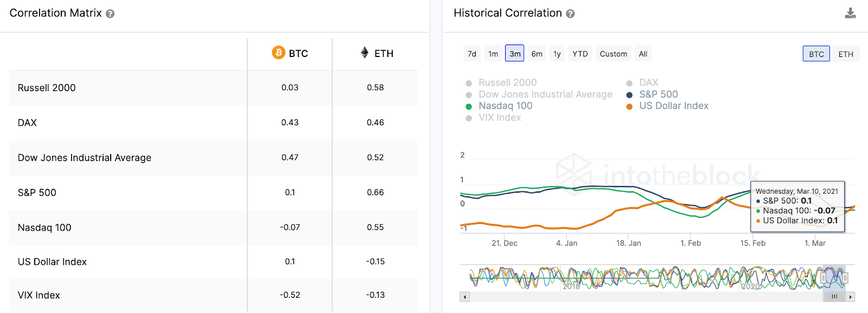The width and height of the screenshot is (868, 313).
Task: Switch chart to ETH correlation
Action: pyautogui.click(x=846, y=54)
